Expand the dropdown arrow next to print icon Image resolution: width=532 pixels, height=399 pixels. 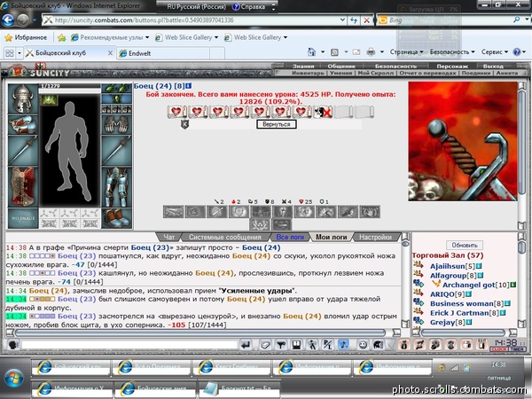[x=381, y=52]
